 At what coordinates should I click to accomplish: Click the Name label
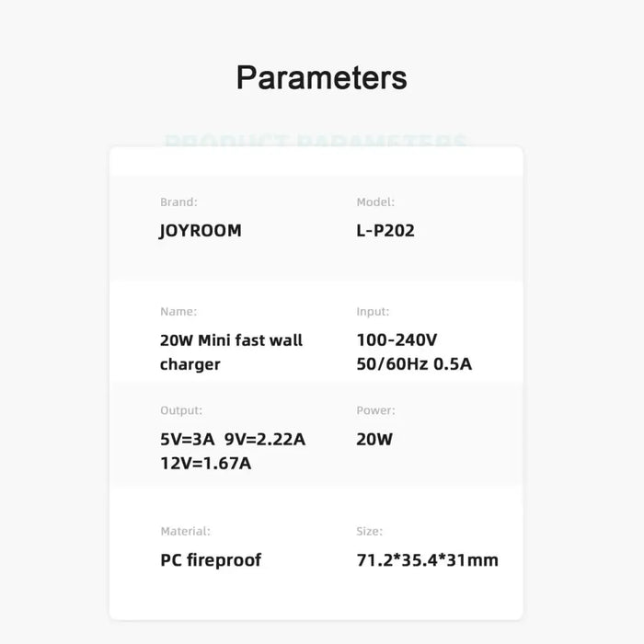coord(178,312)
